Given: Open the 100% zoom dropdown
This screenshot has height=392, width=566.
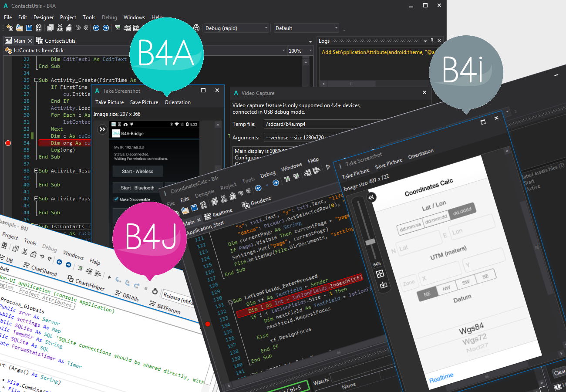Looking at the screenshot, I should coord(300,51).
